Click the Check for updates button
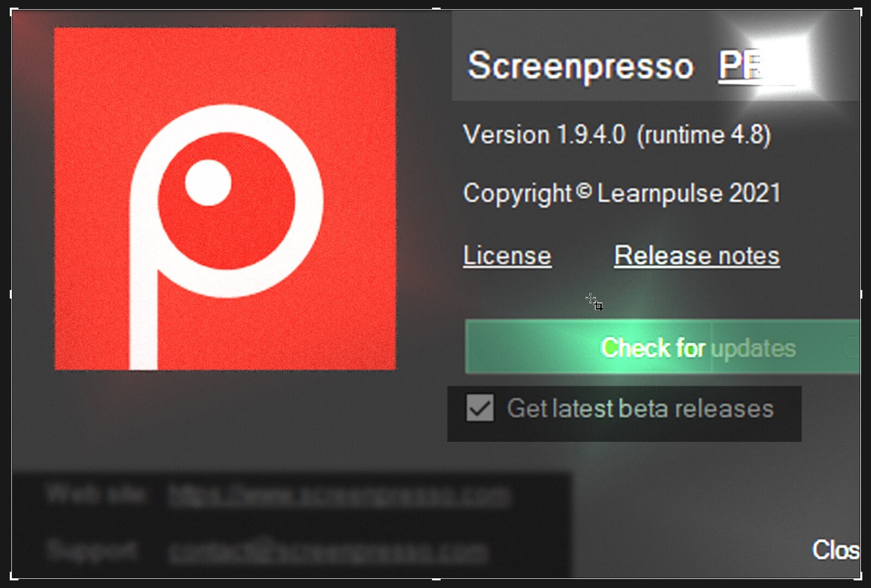Screen dimensions: 871x588 pyautogui.click(x=663, y=347)
